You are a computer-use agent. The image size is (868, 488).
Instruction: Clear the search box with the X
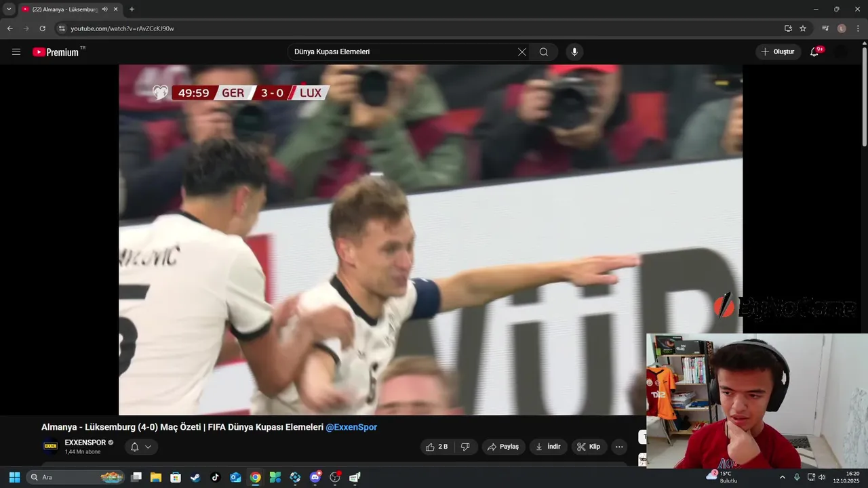click(522, 52)
